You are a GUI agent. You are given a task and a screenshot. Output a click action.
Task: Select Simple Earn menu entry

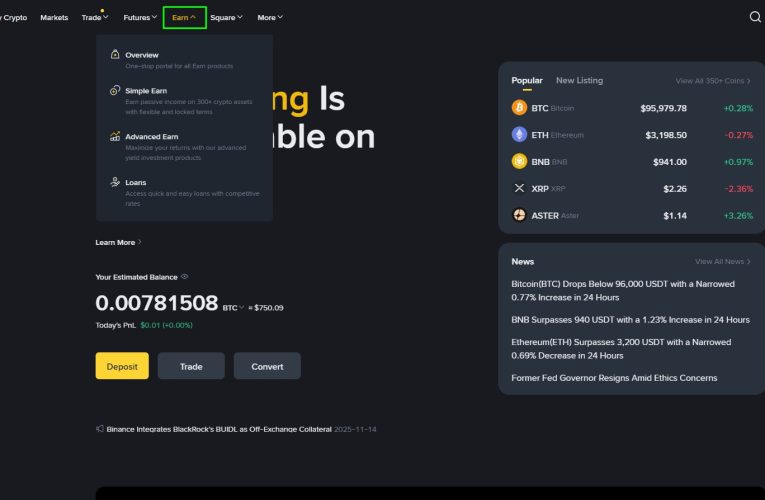(x=184, y=100)
